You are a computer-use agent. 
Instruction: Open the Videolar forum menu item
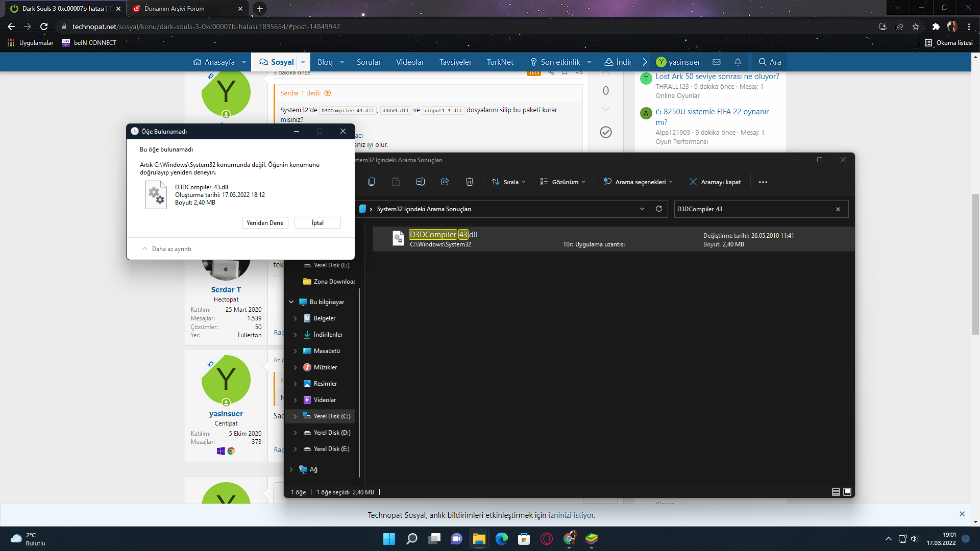point(410,62)
